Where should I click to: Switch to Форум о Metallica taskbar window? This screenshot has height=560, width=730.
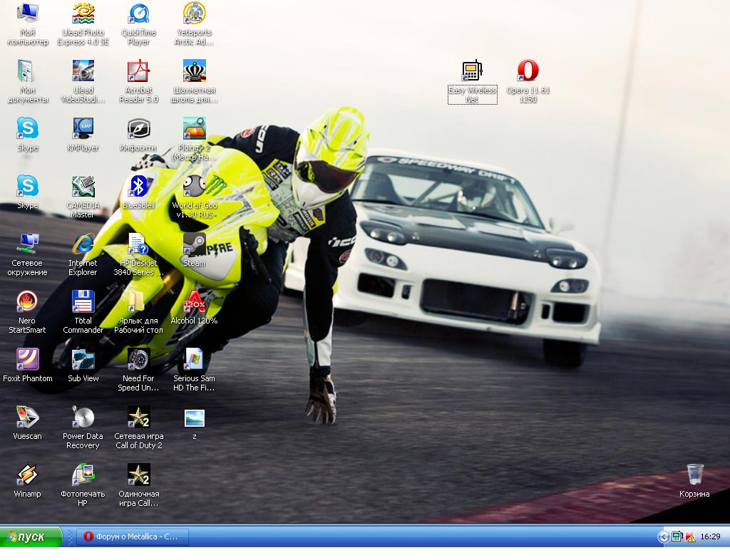click(x=133, y=536)
